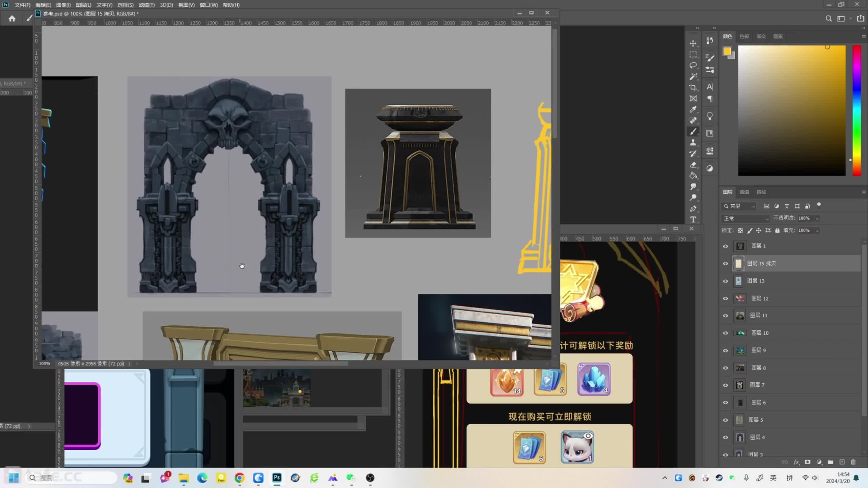
Task: Hide the 图层 8 layer
Action: [726, 368]
